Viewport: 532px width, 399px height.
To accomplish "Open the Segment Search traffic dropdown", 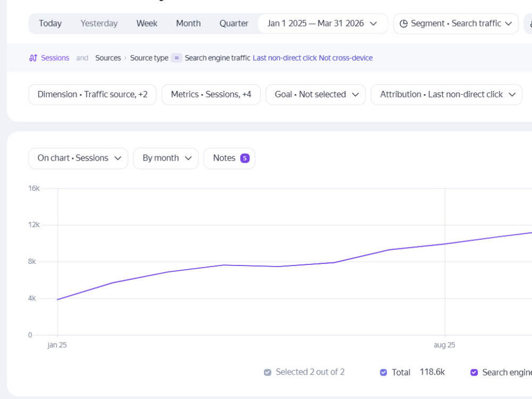I will pos(456,23).
